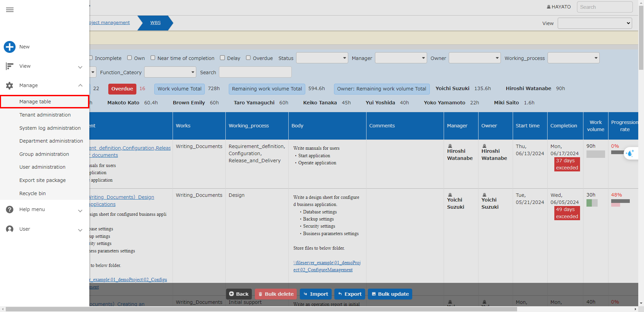Screen dimensions: 644x312
Task: Click the horizontal scrollbar at bottom
Action: 261,309
